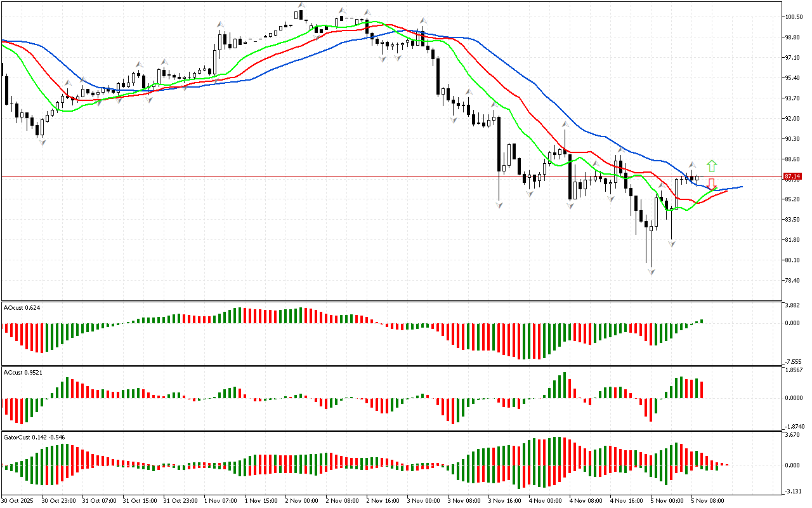Select the down fractal below 3 Nov 16:00 low

click(500, 206)
